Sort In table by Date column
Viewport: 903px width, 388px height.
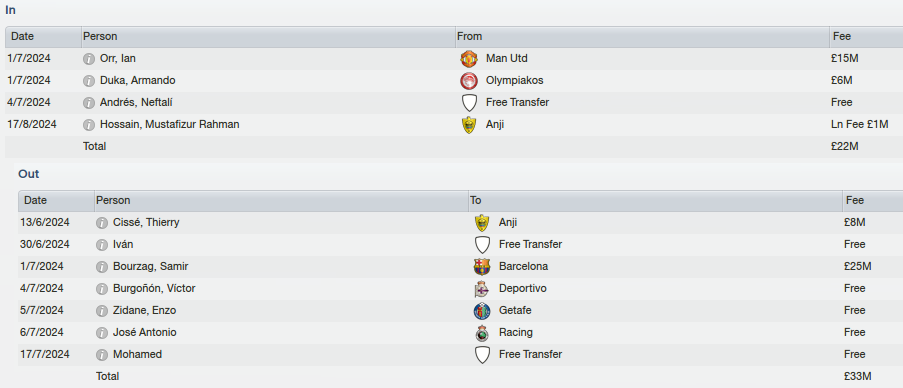coord(43,37)
